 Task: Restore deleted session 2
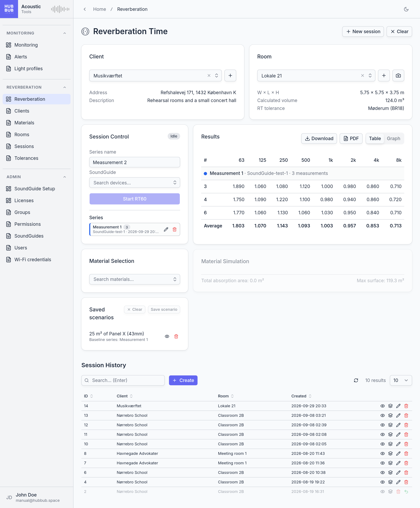406,492
